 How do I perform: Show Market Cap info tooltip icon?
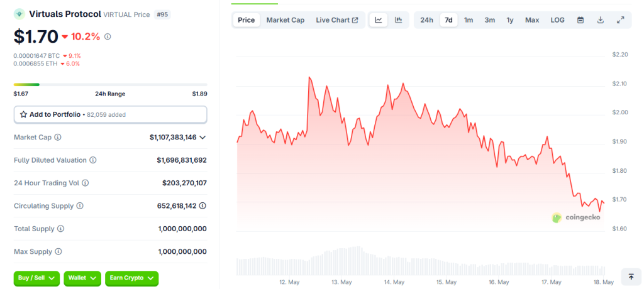[58, 137]
